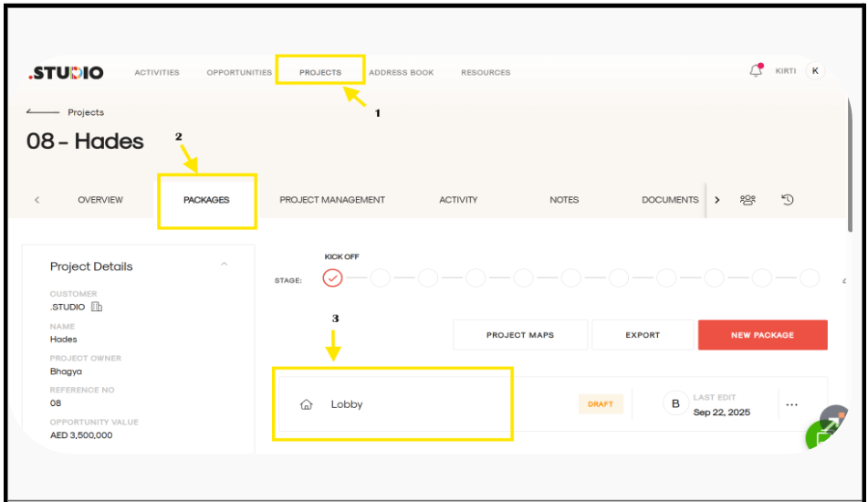Open the three-dot menu for Lobby package

tap(791, 404)
